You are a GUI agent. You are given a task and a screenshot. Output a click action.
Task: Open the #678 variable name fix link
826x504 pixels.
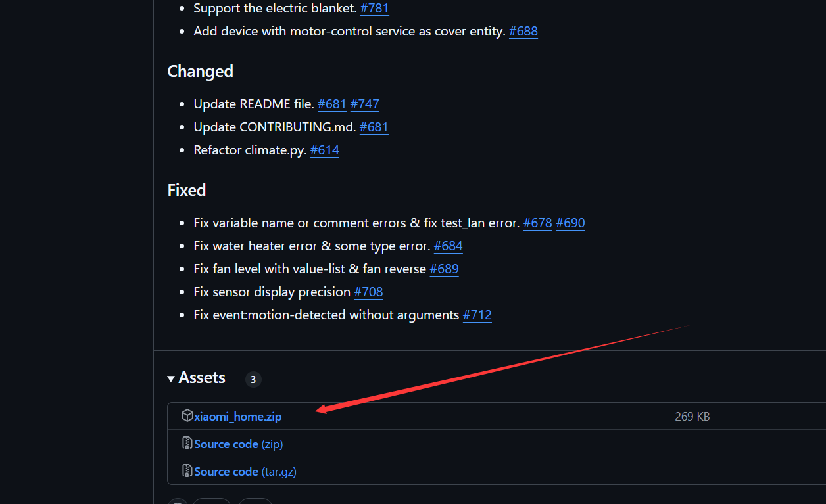538,223
